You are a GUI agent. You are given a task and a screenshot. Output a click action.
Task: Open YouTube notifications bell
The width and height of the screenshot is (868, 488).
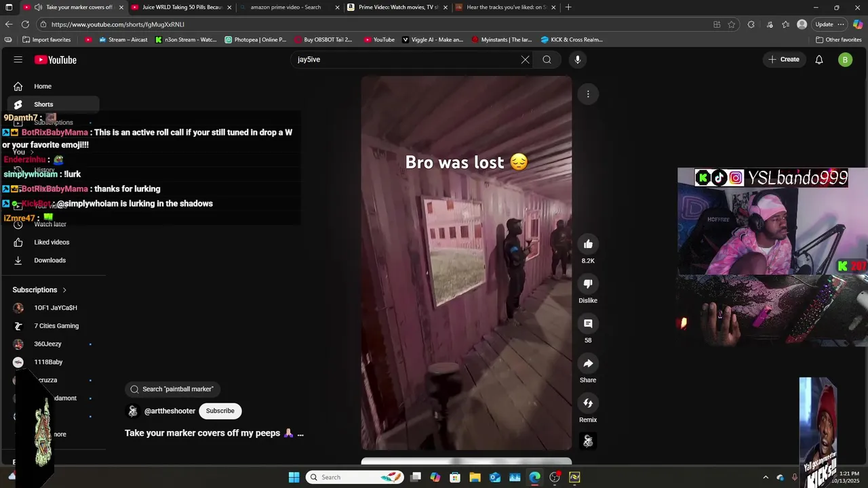(x=819, y=60)
